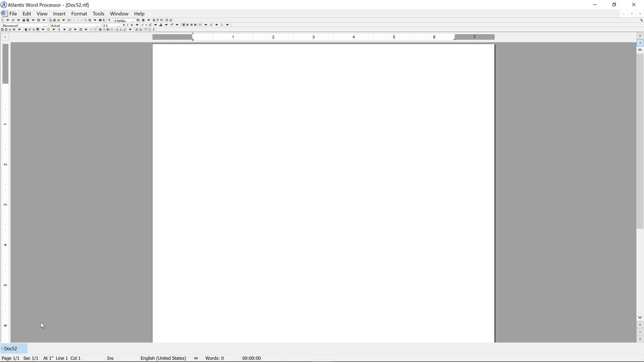Click the text highlight marker icon
The height and width of the screenshot is (362, 644).
click(150, 25)
